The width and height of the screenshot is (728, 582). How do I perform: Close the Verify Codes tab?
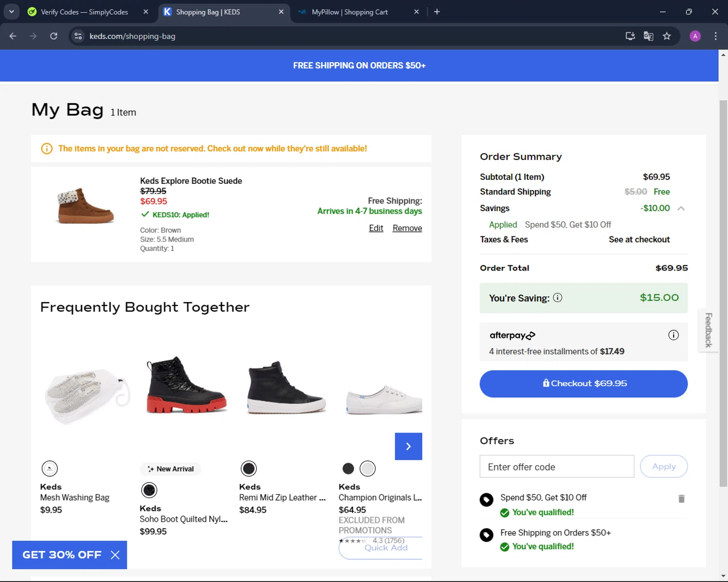point(146,12)
